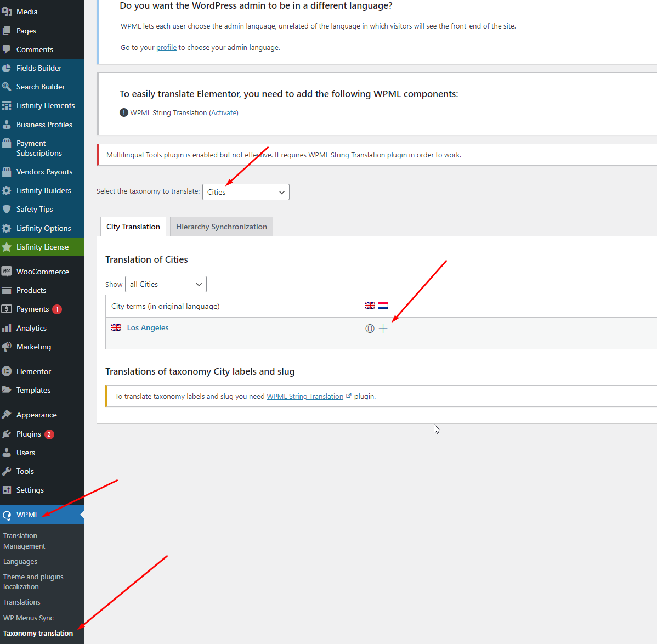Switch to City Translation tab
The image size is (657, 644).
point(133,227)
